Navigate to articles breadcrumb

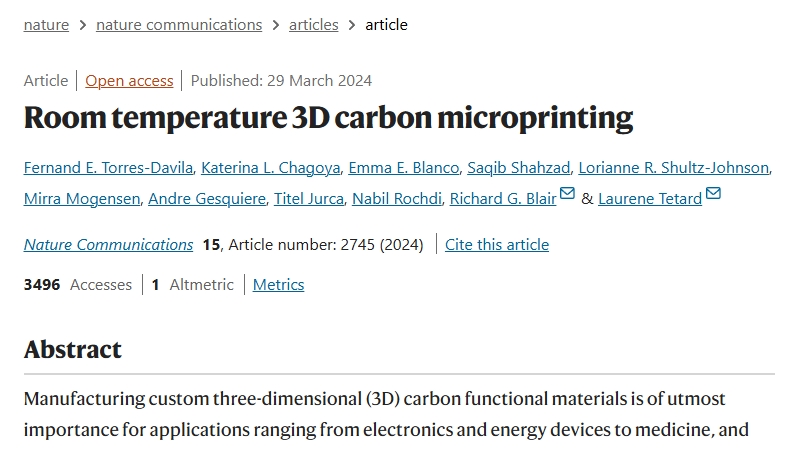click(x=313, y=25)
